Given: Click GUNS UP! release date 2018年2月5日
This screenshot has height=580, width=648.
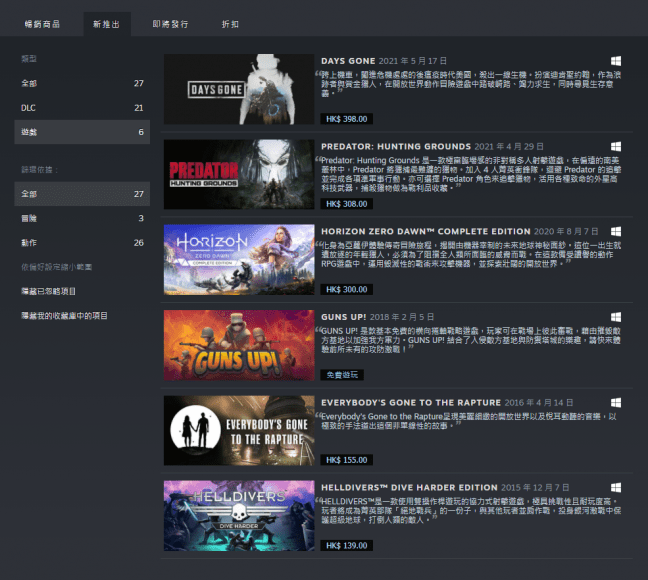Looking at the screenshot, I should click(402, 317).
